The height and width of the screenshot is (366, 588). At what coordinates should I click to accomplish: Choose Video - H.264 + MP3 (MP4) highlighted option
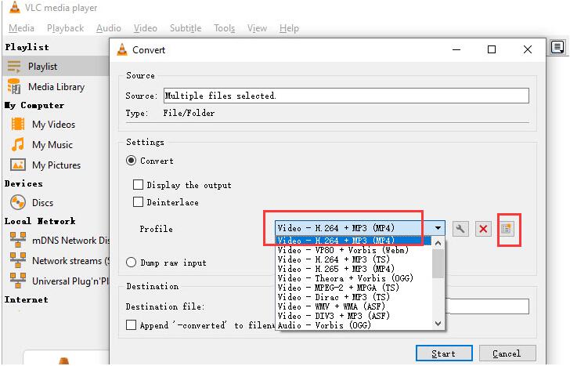pos(353,241)
